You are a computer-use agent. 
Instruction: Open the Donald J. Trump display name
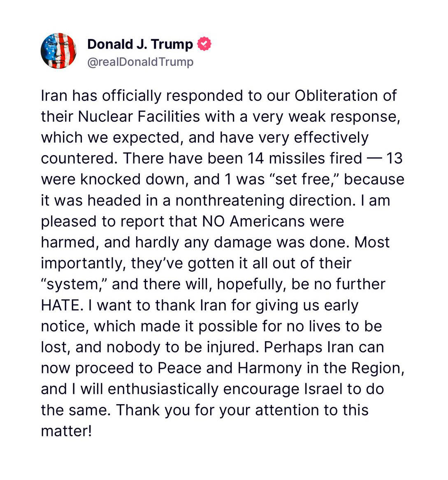[x=140, y=44]
